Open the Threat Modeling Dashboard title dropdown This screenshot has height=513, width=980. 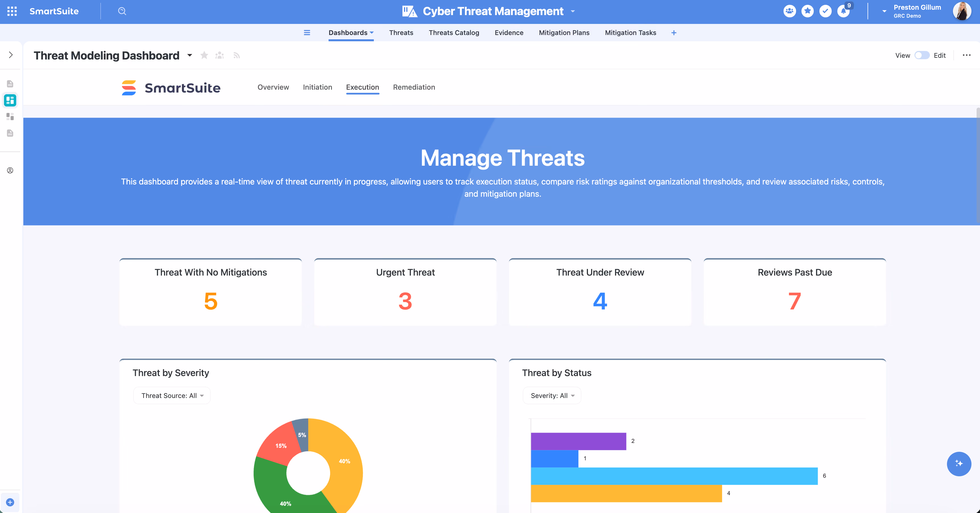click(189, 56)
